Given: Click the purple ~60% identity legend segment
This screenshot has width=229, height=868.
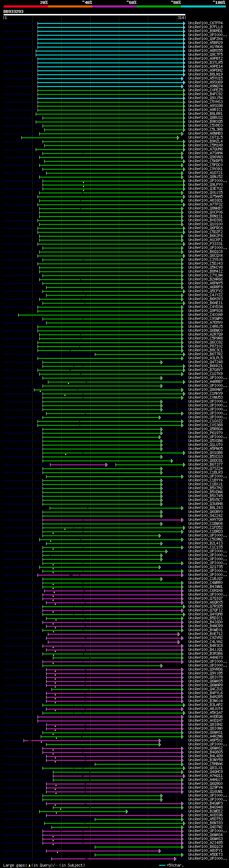Looking at the screenshot, I should point(114,6).
